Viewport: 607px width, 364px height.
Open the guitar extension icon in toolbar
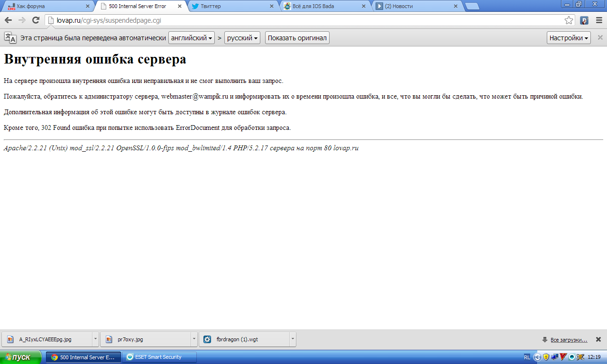(x=584, y=20)
